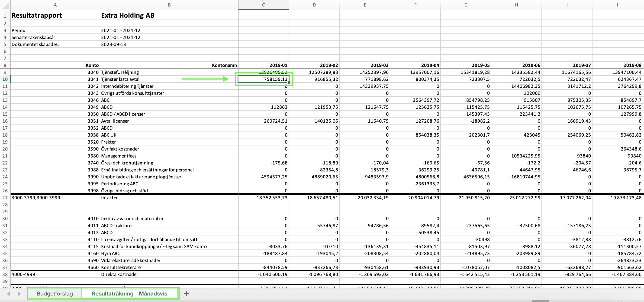Click the horizontal scrollbar thumb

tap(541, 301)
